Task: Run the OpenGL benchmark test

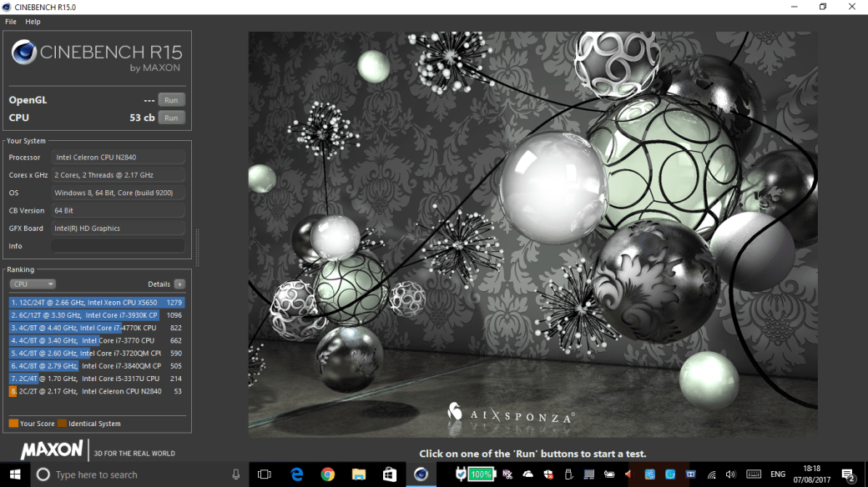Action: pos(170,99)
